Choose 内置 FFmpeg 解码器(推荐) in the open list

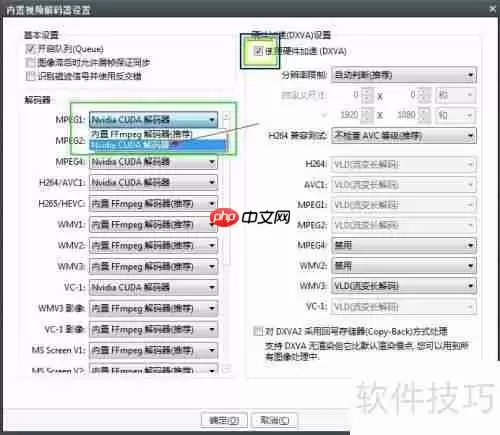[x=157, y=134]
